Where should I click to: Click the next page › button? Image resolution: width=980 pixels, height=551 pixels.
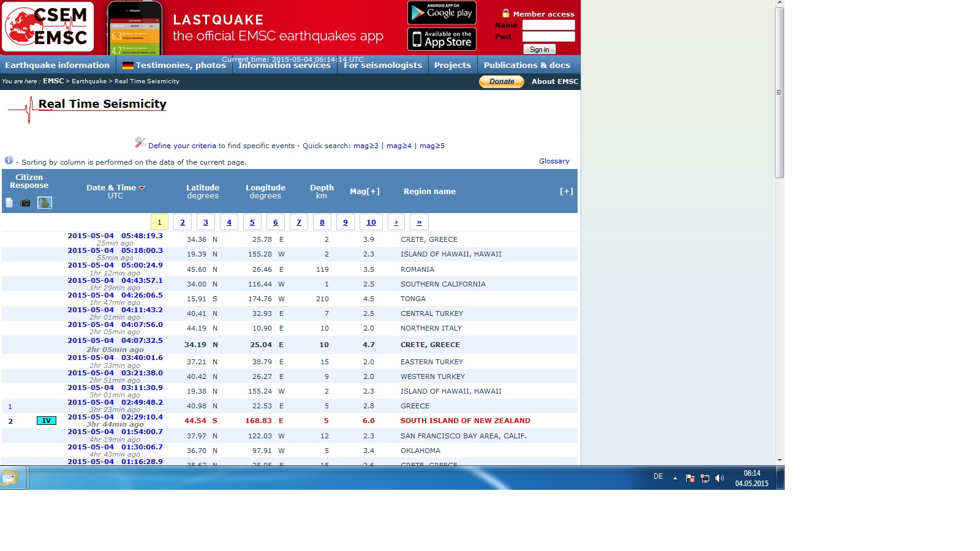396,222
